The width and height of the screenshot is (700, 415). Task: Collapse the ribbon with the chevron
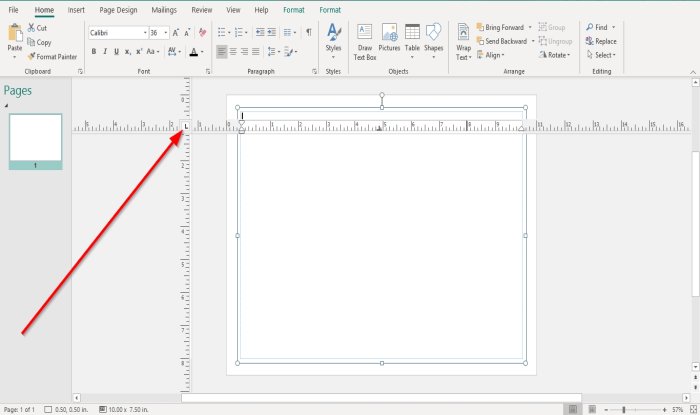pyautogui.click(x=693, y=72)
